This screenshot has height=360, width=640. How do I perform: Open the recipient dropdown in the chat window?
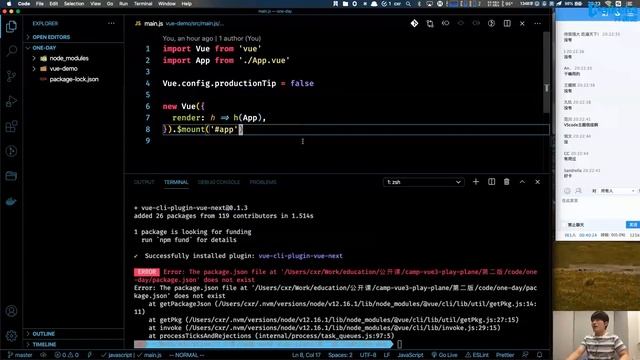point(617,191)
